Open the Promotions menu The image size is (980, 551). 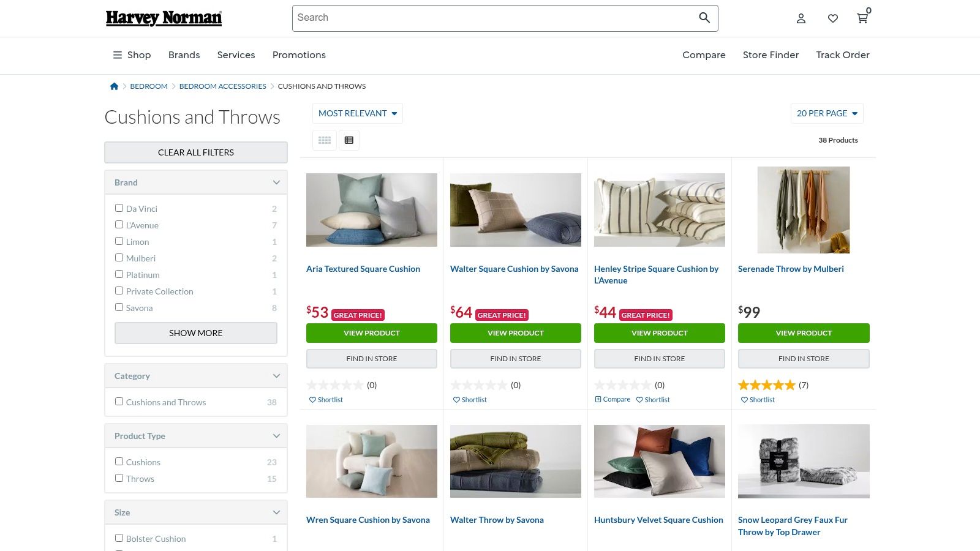tap(299, 55)
